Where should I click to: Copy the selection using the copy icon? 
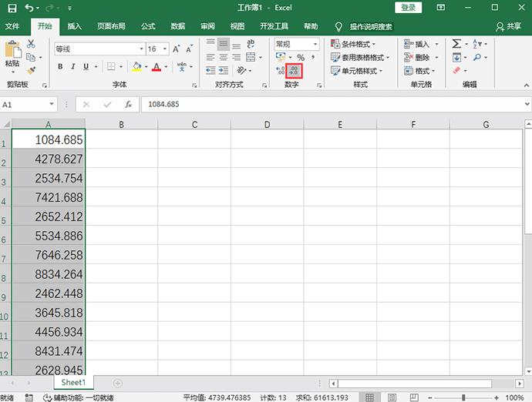31,57
